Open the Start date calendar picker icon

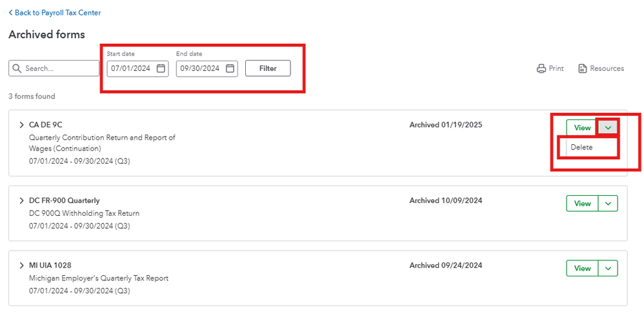click(x=161, y=68)
